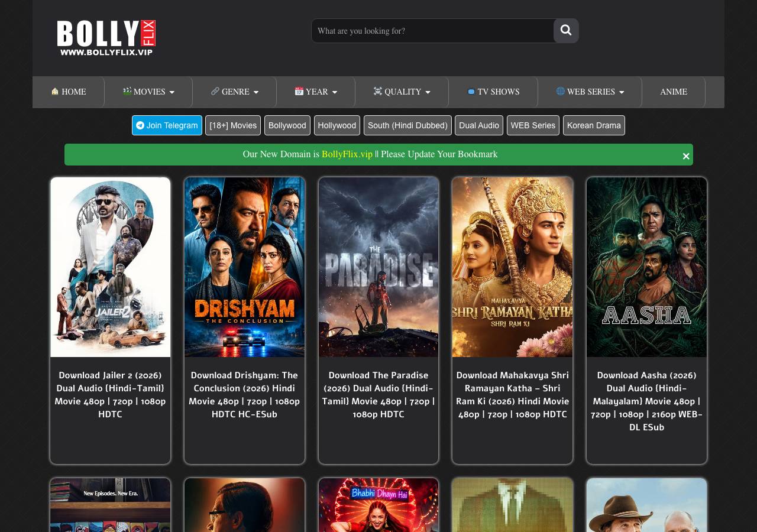757x532 pixels.
Task: Open the BollyFlix logo homepage
Action: [x=106, y=38]
